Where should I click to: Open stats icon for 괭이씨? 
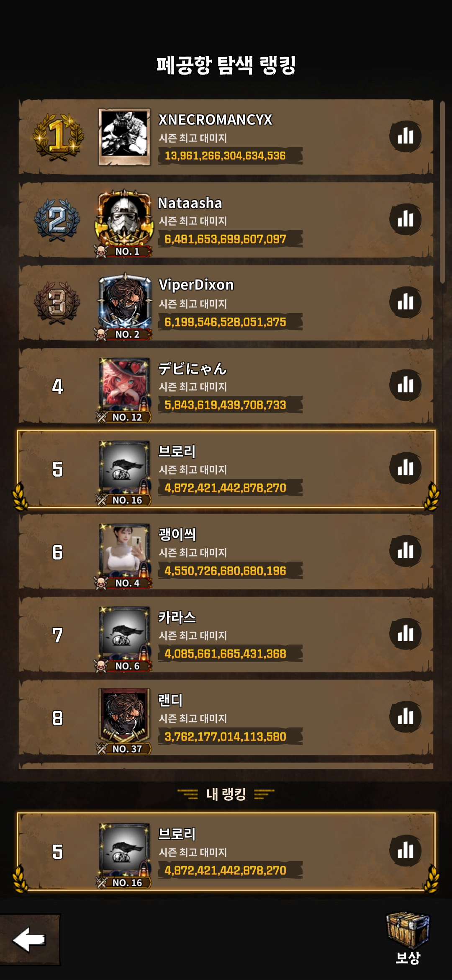[x=405, y=551]
